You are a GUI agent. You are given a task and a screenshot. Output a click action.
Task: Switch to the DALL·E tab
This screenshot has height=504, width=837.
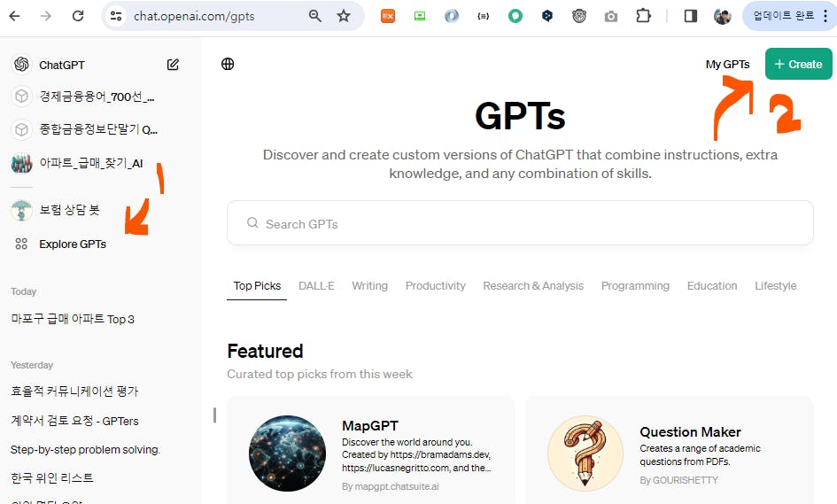pos(316,286)
